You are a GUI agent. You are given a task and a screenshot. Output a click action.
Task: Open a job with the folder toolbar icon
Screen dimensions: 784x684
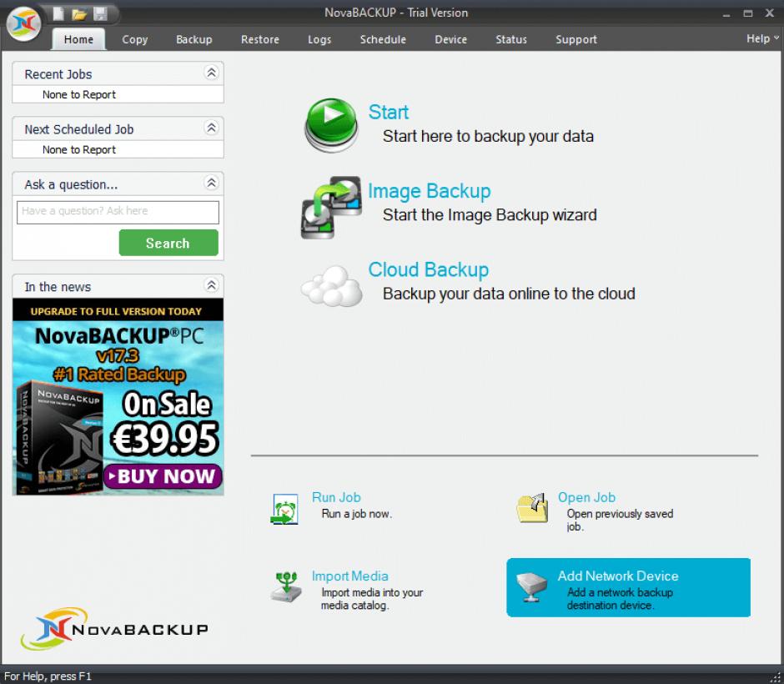tap(79, 14)
